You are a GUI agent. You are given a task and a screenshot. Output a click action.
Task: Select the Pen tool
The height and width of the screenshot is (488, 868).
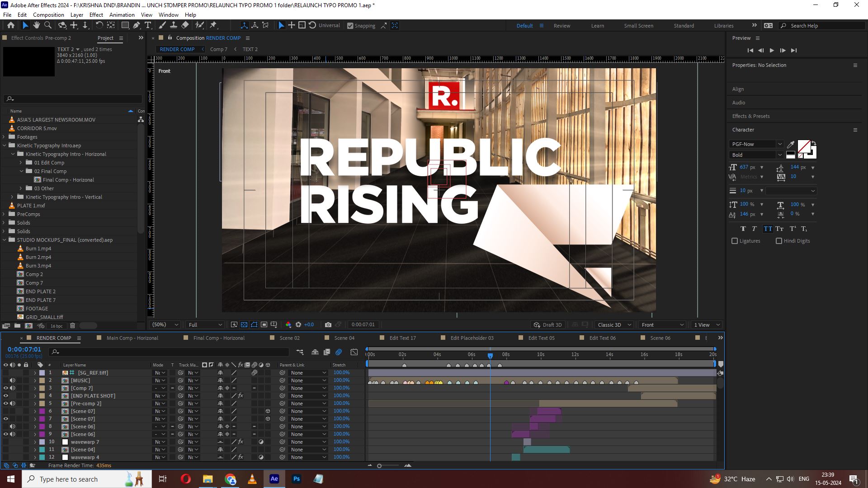(137, 25)
